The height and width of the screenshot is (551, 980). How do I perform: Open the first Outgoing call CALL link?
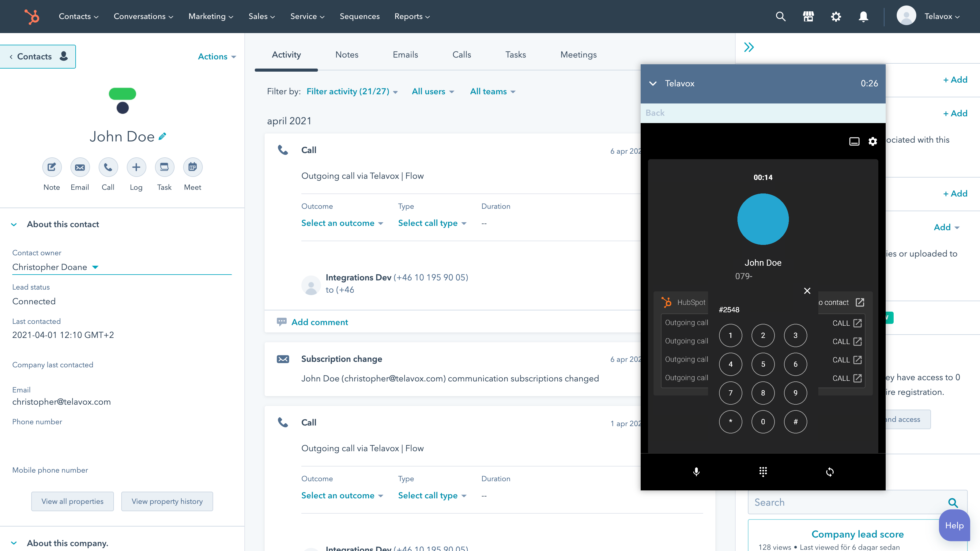click(847, 323)
